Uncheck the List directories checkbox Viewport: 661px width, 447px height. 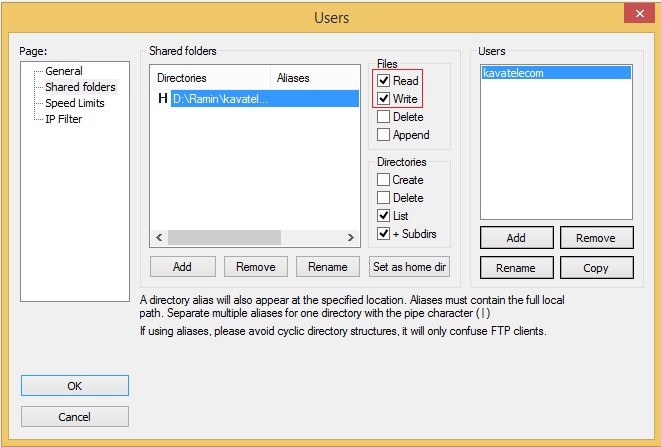(x=384, y=216)
